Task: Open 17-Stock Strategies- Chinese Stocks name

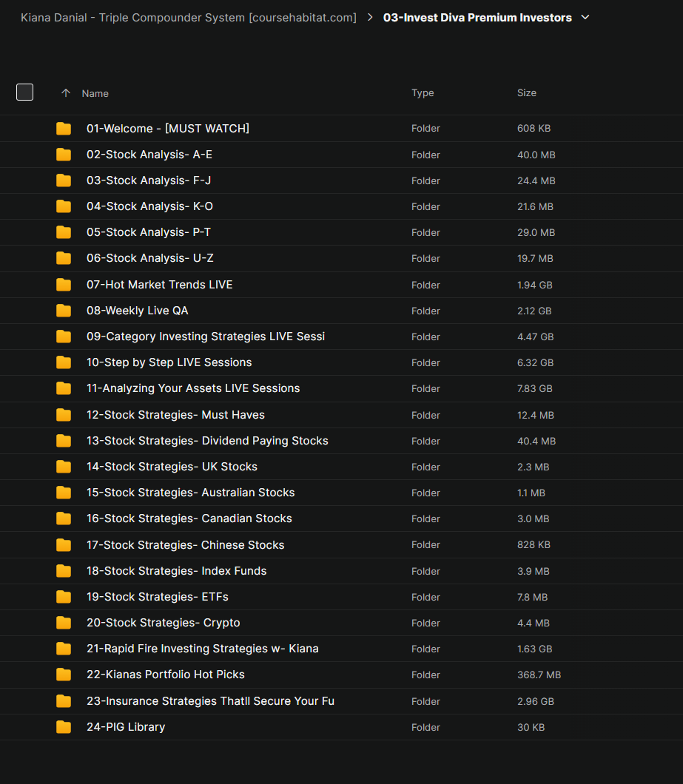Action: click(185, 545)
